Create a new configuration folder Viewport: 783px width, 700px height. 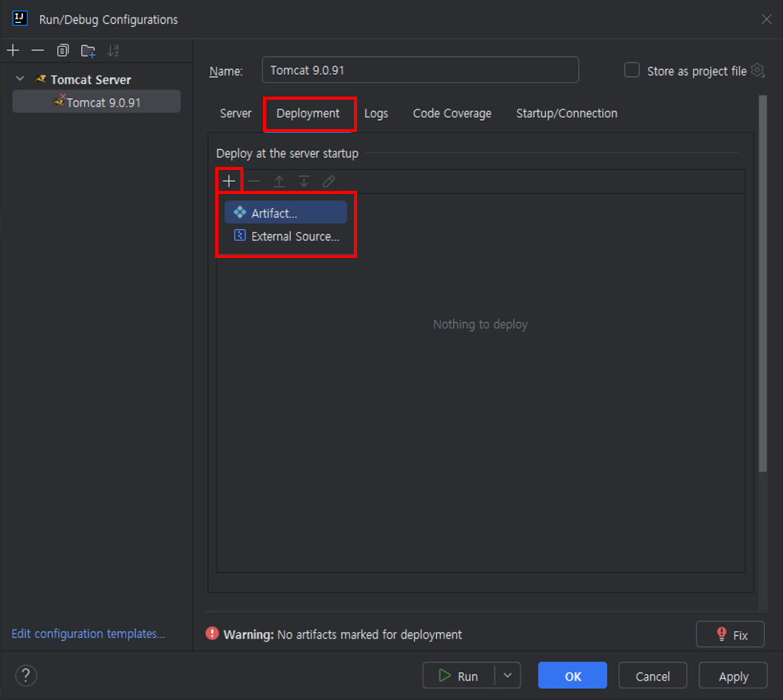(88, 50)
